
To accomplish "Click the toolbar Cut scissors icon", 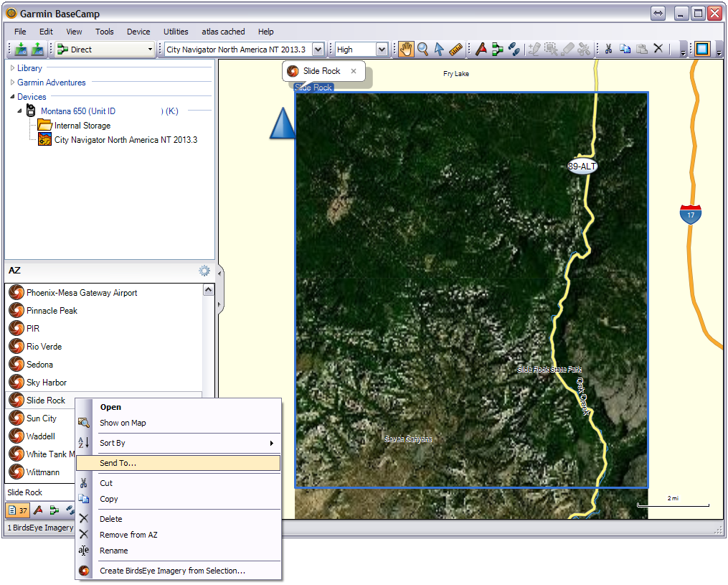I will coord(609,49).
